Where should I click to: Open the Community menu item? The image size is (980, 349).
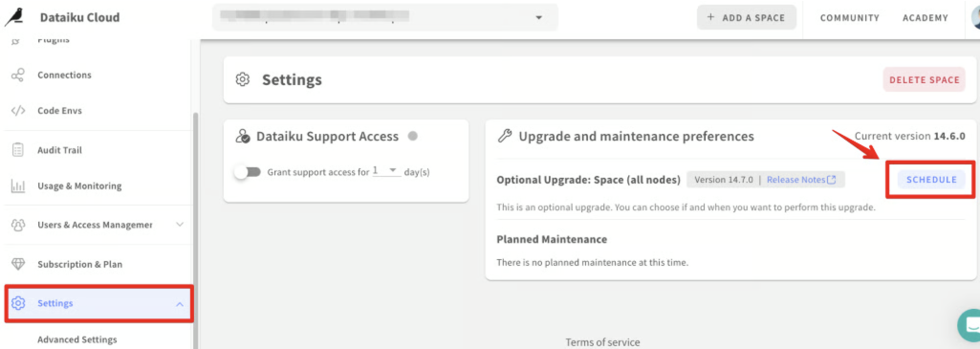(x=849, y=18)
